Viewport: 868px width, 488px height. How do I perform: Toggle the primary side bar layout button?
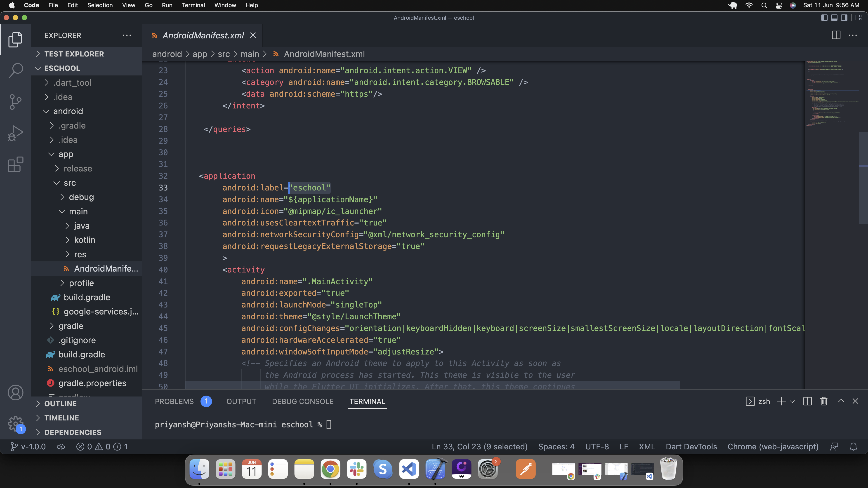point(824,18)
